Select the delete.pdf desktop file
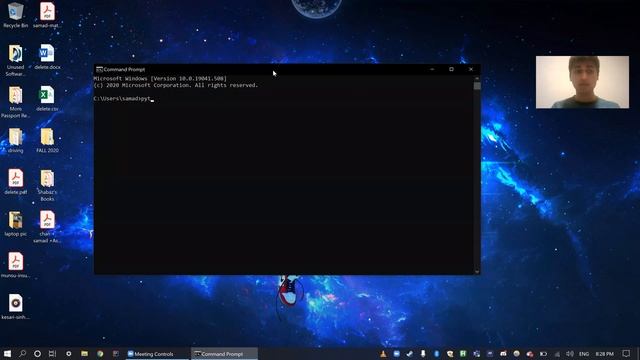The width and height of the screenshot is (640, 360). (x=16, y=182)
